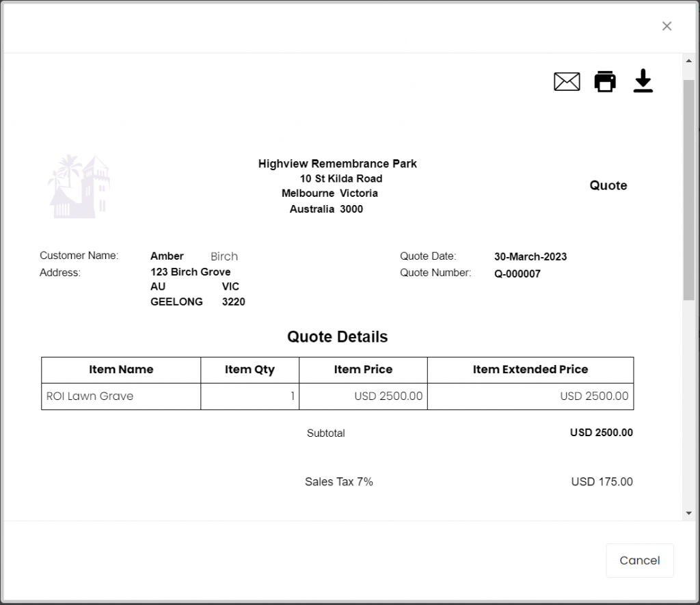Click the Highview Remembrance Park title
This screenshot has width=700, height=605.
tap(338, 164)
